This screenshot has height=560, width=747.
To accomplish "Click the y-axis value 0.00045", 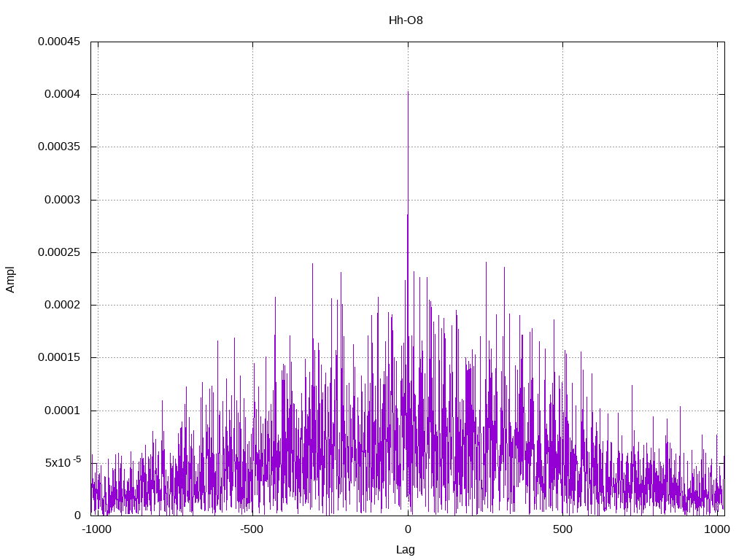I will 59,42.
